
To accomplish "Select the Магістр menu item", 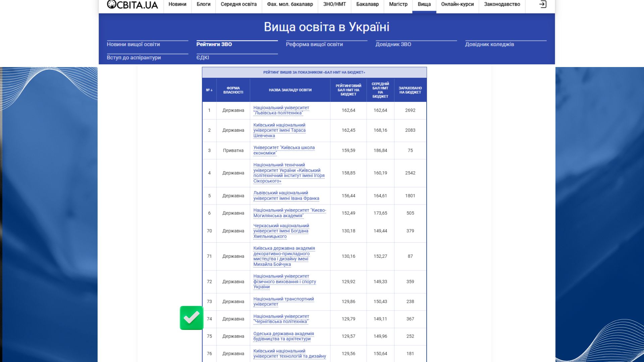I will pyautogui.click(x=398, y=4).
